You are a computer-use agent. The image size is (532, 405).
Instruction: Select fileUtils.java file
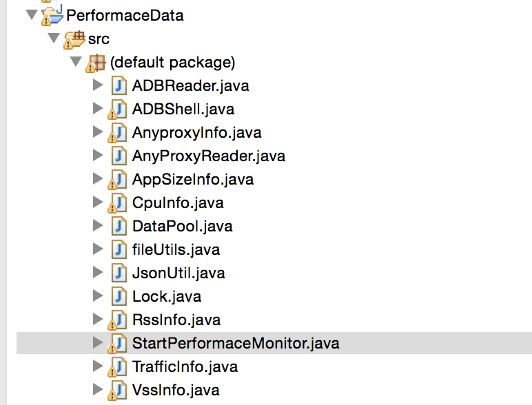(176, 249)
